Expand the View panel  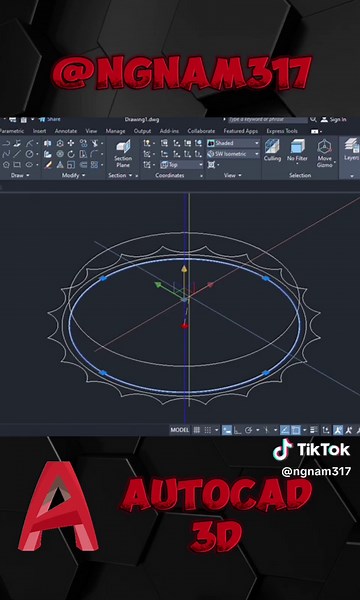(x=233, y=175)
